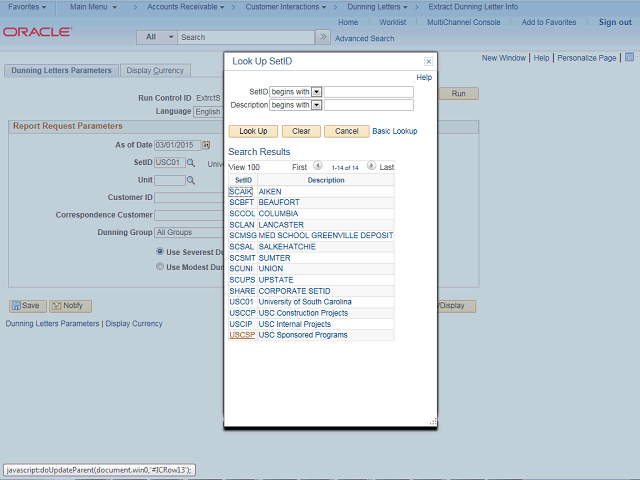Open the Worklist link
Viewport: 640px width, 480px height.
[393, 22]
